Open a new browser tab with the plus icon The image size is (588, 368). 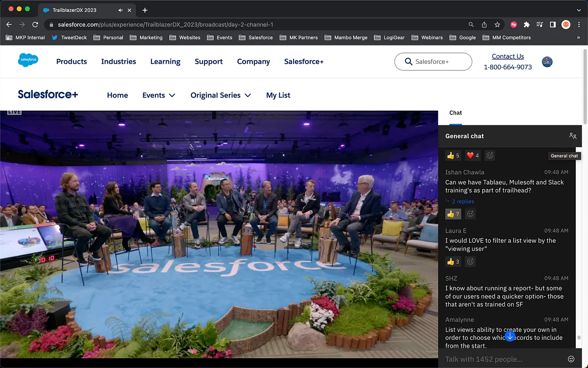click(145, 10)
